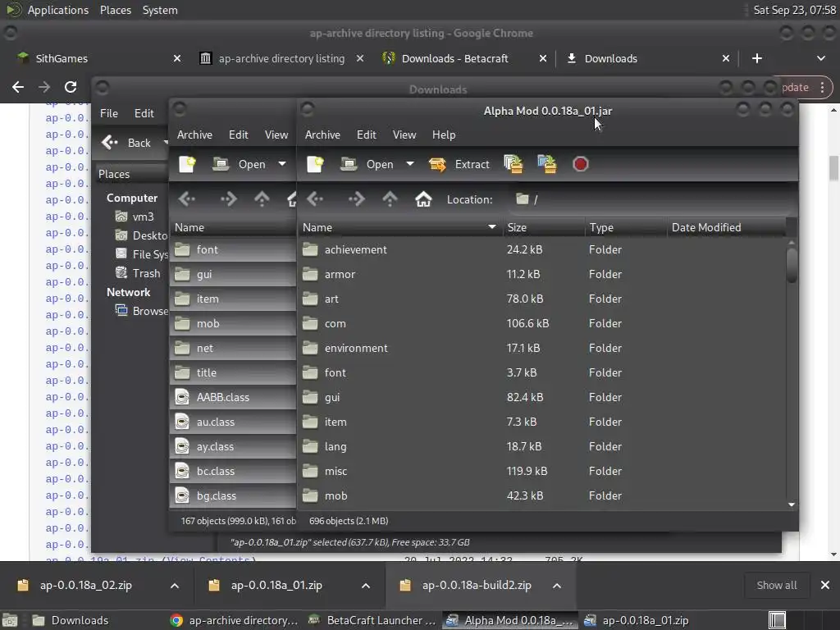Sort by the Name column in Alpha Mod
This screenshot has width=840, height=630.
pyautogui.click(x=399, y=228)
